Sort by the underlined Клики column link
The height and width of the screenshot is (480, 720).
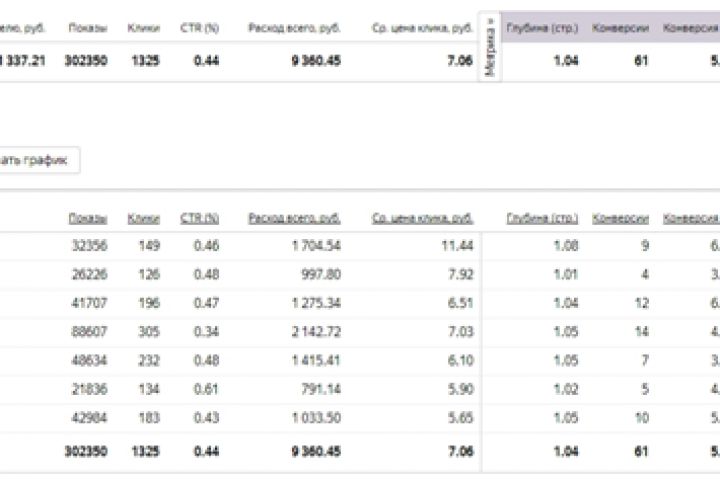point(144,218)
